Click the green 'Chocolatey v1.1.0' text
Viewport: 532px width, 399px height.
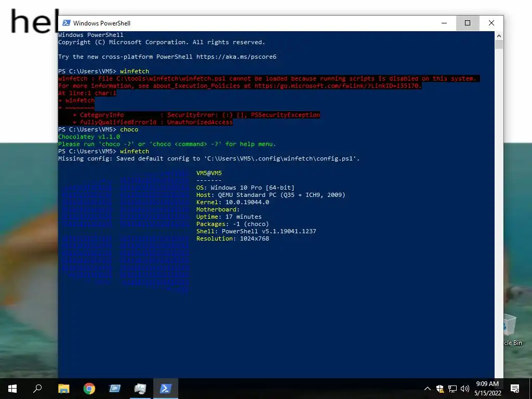[89, 137]
